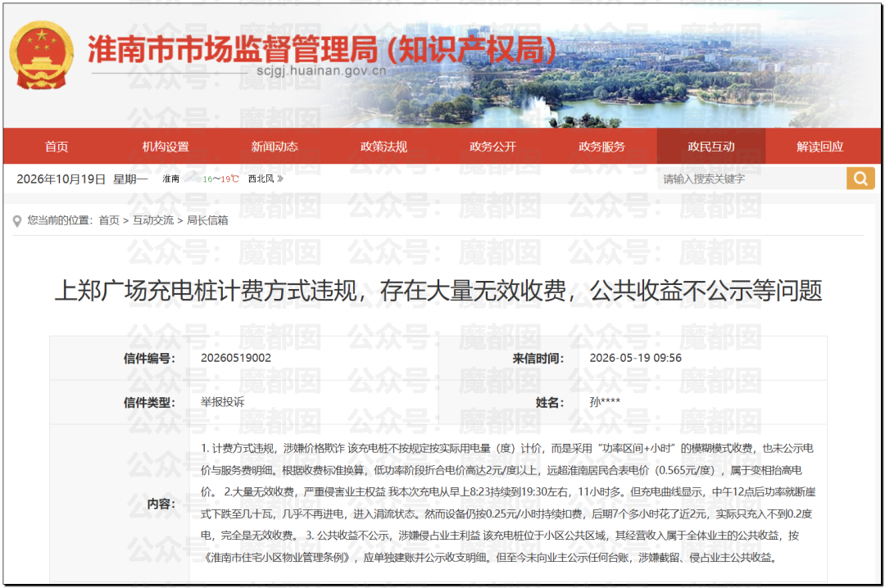Open the 新闻动态 navigation tab
885x588 pixels.
[x=275, y=146]
